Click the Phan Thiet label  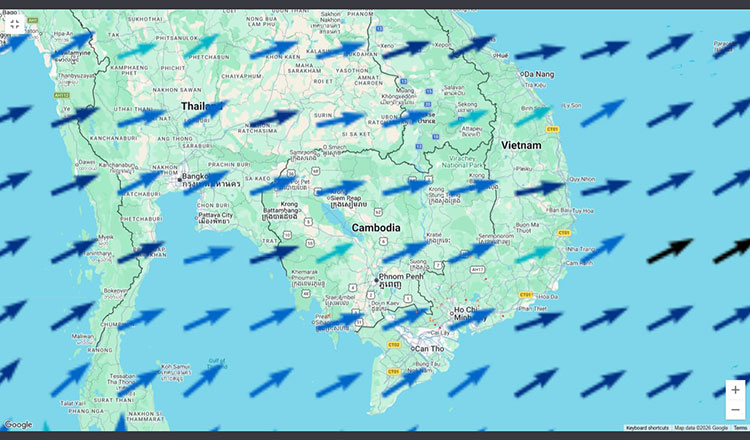(x=532, y=309)
